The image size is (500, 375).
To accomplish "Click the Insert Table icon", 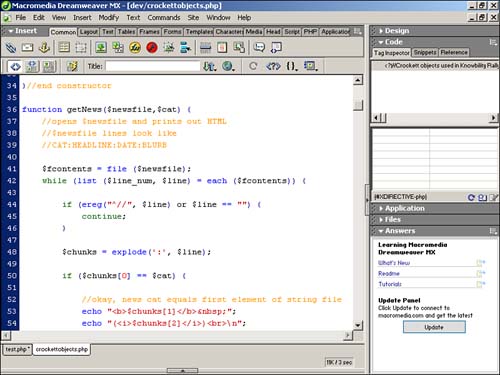I will (x=64, y=48).
